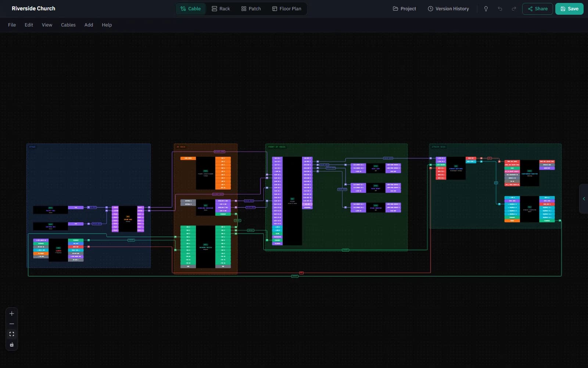The image size is (588, 368).
Task: Select the Main Left speaker node
Action: pos(376,168)
